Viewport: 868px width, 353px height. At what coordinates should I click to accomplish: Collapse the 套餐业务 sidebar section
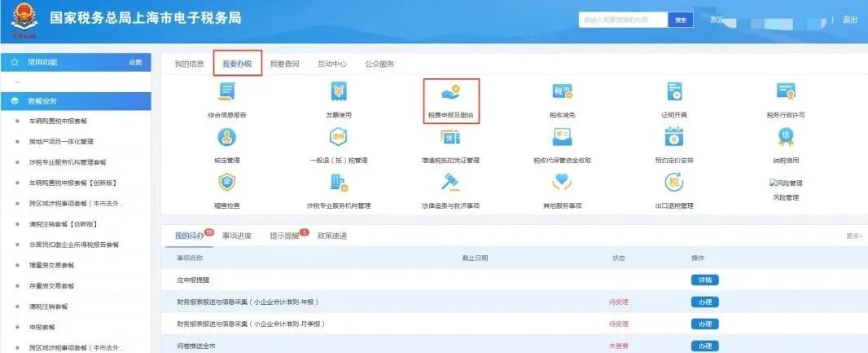click(x=42, y=101)
